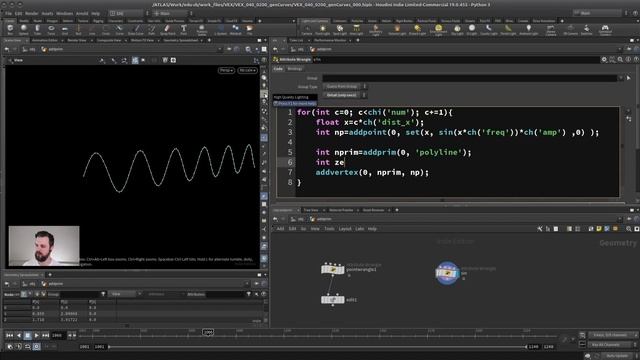Select the Platonic Solids shelf tool
The width and height of the screenshot is (640, 360).
(202, 29)
